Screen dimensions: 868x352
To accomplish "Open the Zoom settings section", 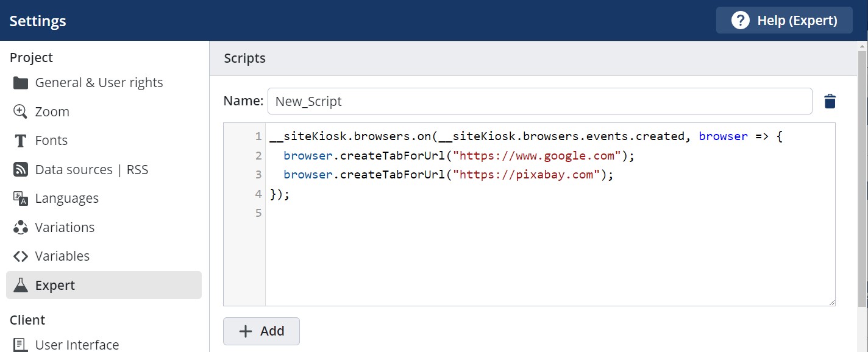I will point(51,111).
